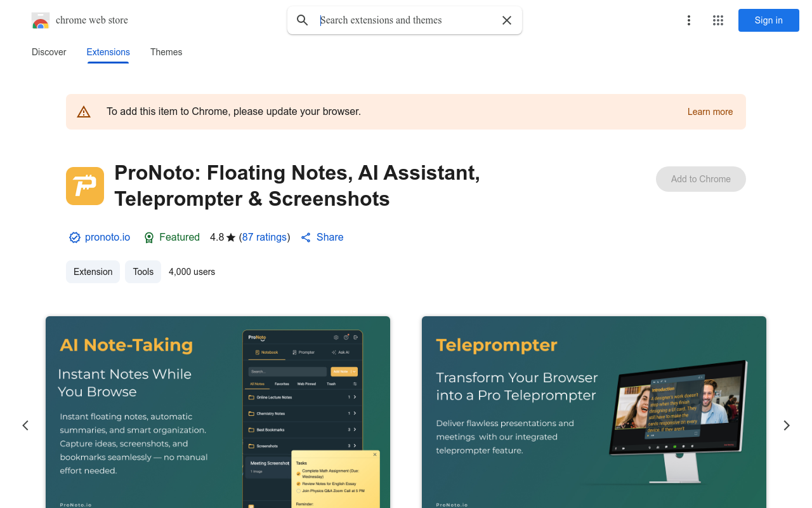Click the Share link

(322, 237)
